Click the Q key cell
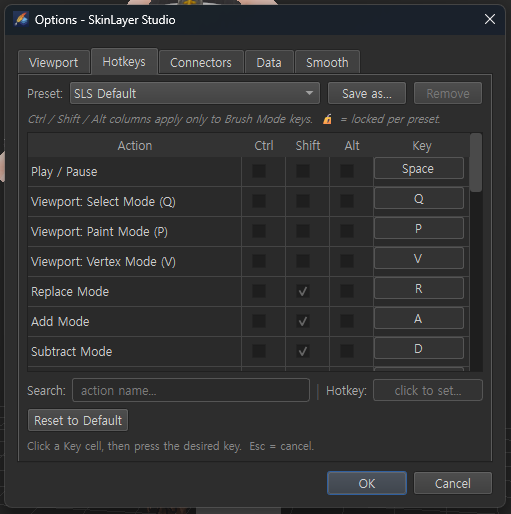Viewport: 511px width, 514px height. click(419, 198)
